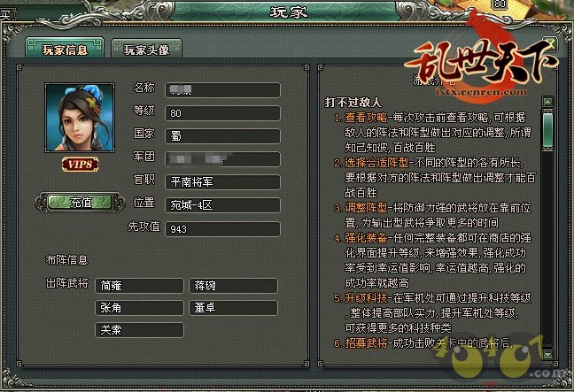Click the 充值 recharge button
This screenshot has height=392, width=574.
click(81, 203)
